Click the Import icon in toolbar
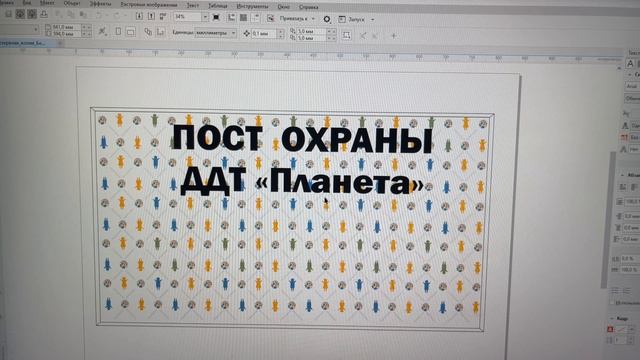Screen dimensions: 640x360 coord(139,16)
